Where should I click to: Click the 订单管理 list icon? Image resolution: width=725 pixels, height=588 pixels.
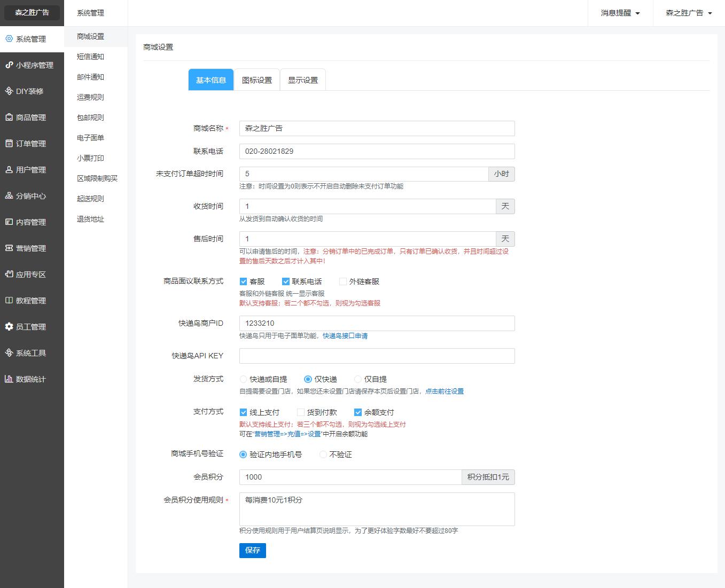[9, 144]
